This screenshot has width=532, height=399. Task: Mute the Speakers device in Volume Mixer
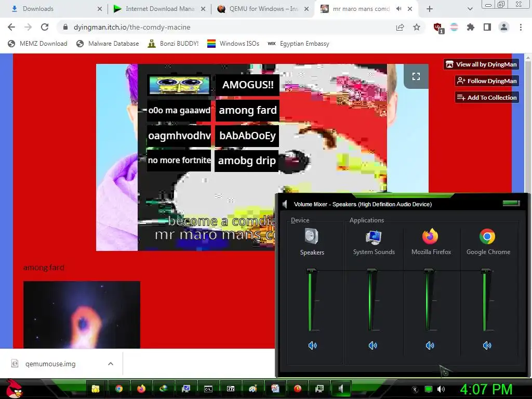[x=312, y=345]
